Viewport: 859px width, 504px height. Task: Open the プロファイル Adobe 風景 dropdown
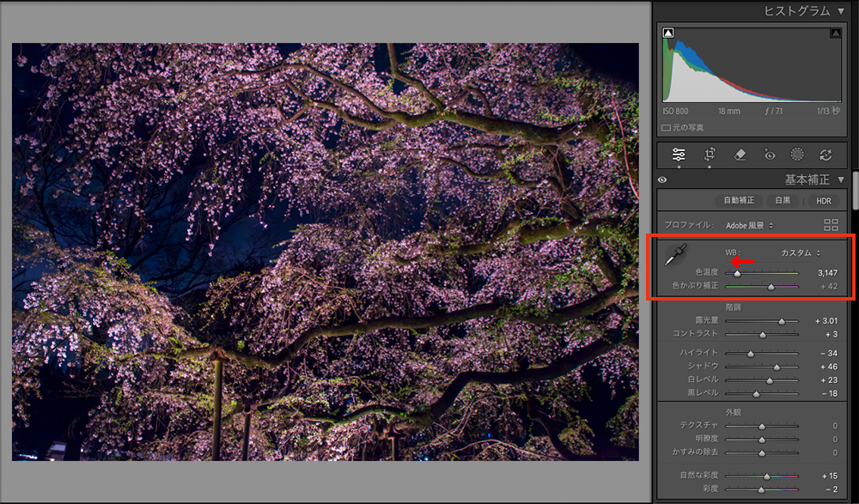pos(749,225)
